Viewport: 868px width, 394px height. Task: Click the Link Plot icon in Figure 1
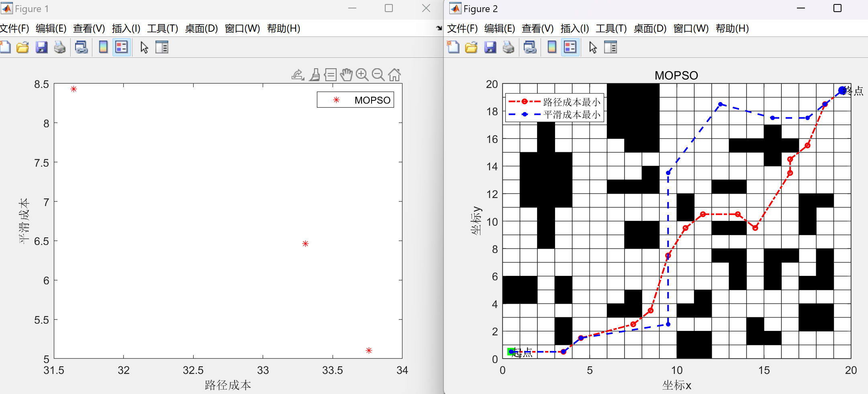coord(82,47)
